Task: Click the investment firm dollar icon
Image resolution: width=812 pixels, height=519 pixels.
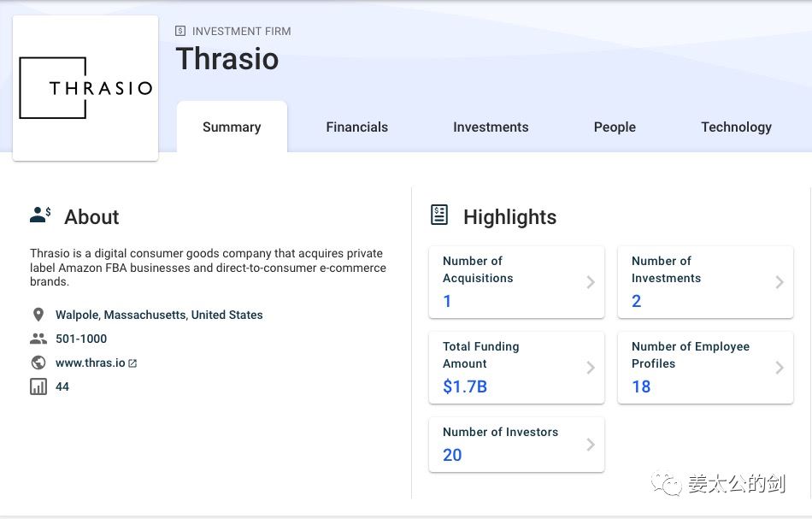Action: pyautogui.click(x=180, y=31)
